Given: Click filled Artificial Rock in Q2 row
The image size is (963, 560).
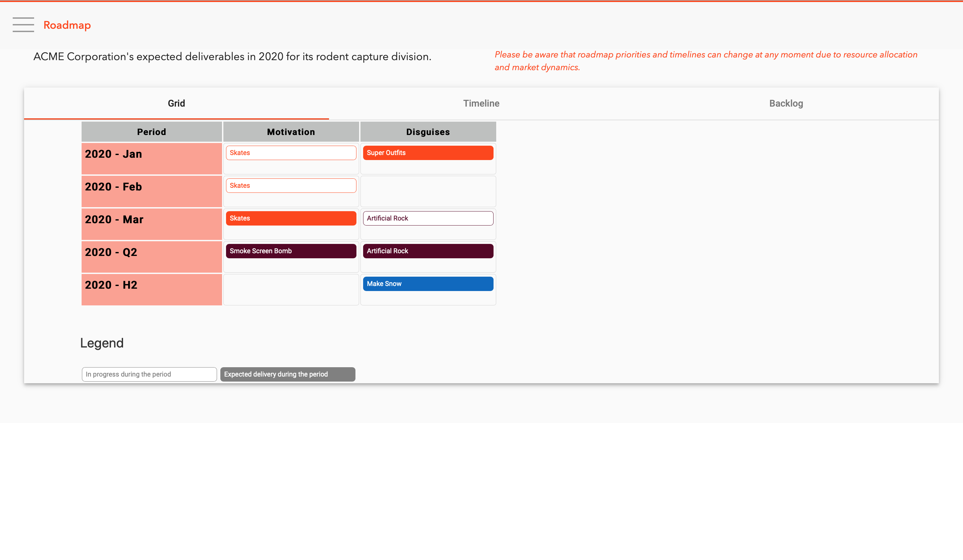Looking at the screenshot, I should [428, 251].
